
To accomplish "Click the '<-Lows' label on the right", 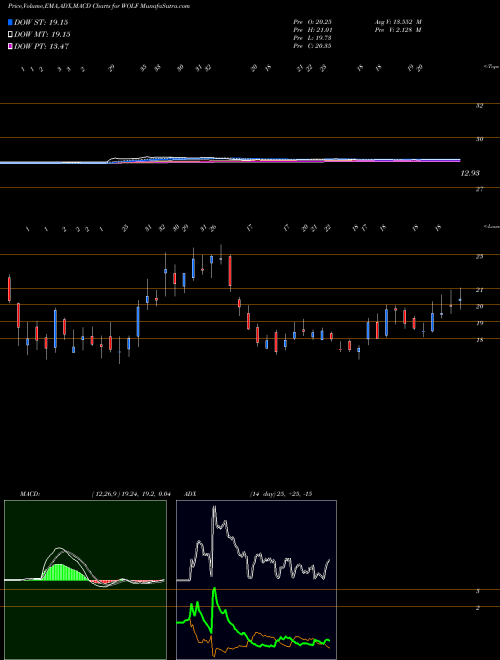I will [492, 226].
